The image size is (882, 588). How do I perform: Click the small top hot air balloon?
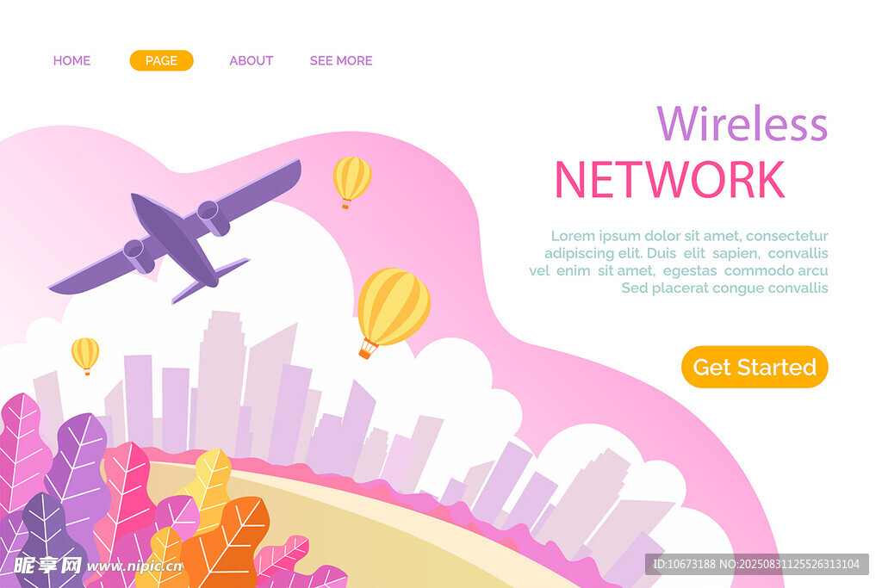point(351,183)
